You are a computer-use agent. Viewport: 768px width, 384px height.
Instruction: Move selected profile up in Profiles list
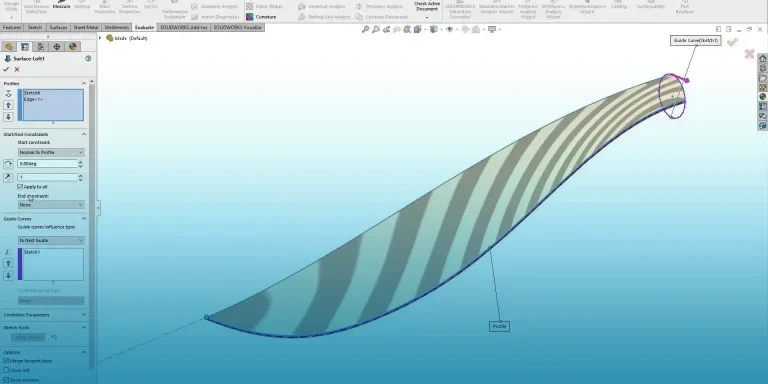pos(8,105)
